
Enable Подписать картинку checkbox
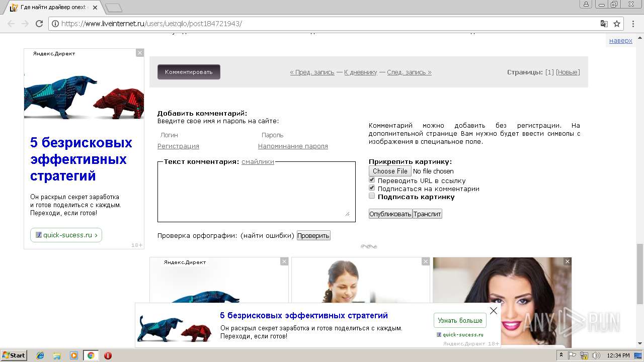tap(372, 196)
